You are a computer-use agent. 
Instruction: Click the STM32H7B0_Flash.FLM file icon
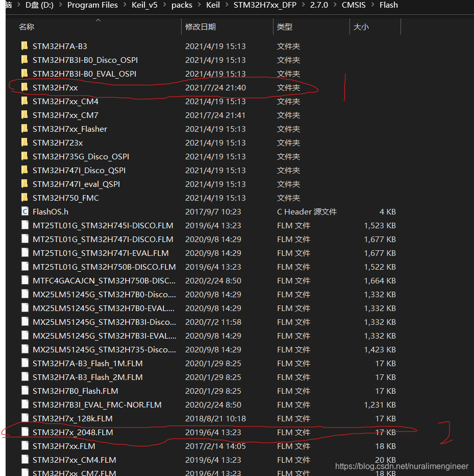[25, 391]
